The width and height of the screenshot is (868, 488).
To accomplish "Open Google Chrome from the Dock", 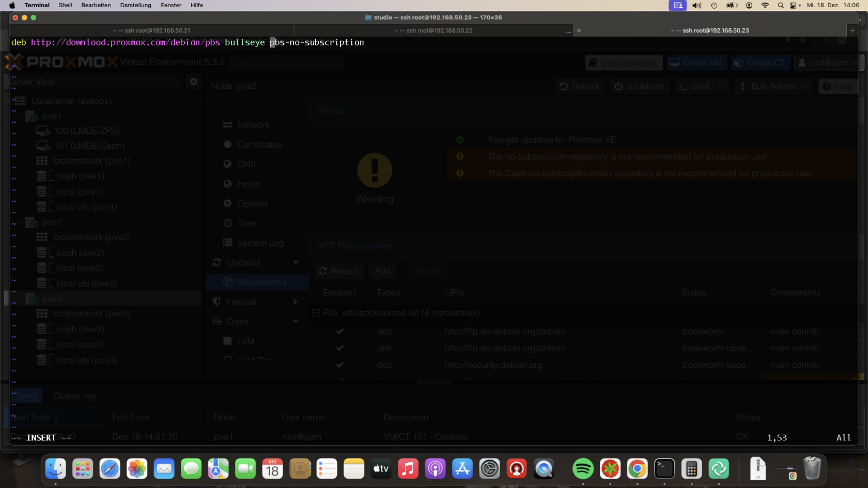I will pos(637,469).
